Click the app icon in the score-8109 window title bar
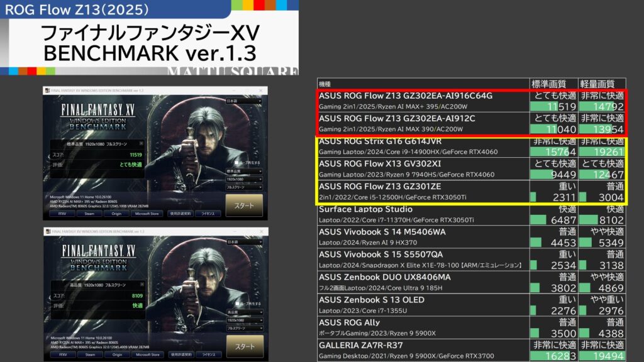The image size is (644, 362). pos(48,231)
